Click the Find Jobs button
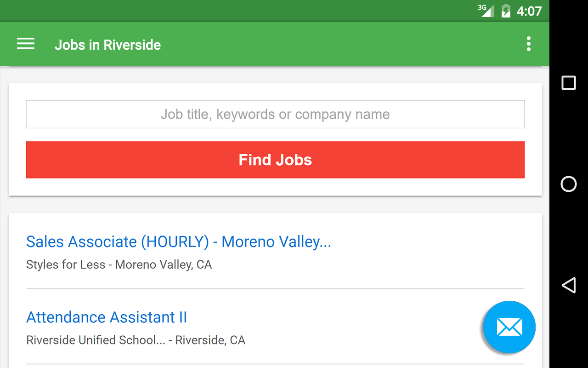This screenshot has width=588, height=368. tap(275, 160)
